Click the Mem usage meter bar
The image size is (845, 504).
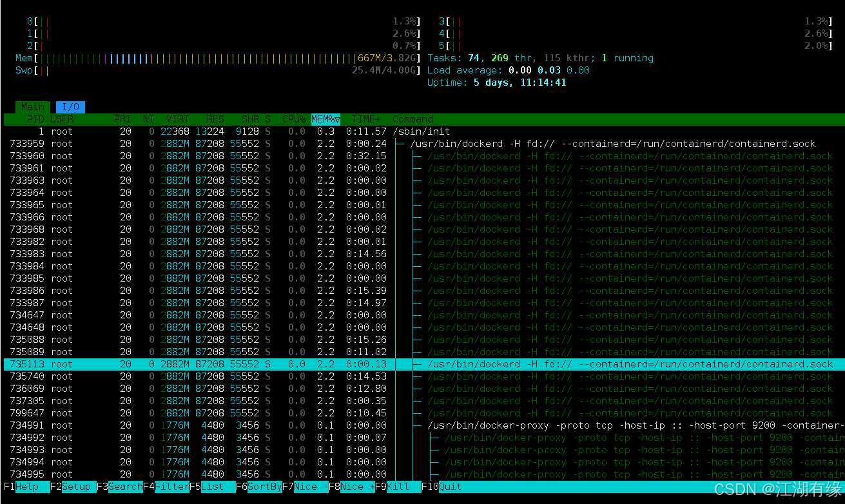pos(219,58)
